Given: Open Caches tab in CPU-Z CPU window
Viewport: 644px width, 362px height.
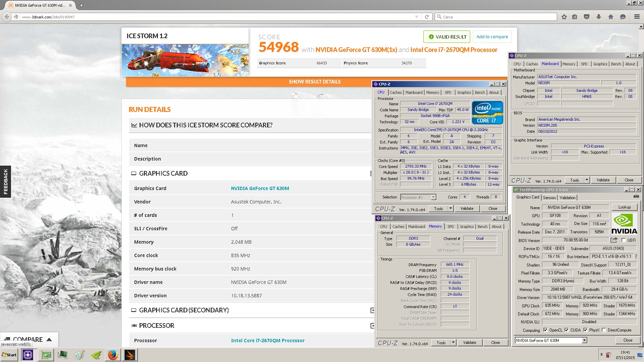Looking at the screenshot, I should click(x=395, y=93).
